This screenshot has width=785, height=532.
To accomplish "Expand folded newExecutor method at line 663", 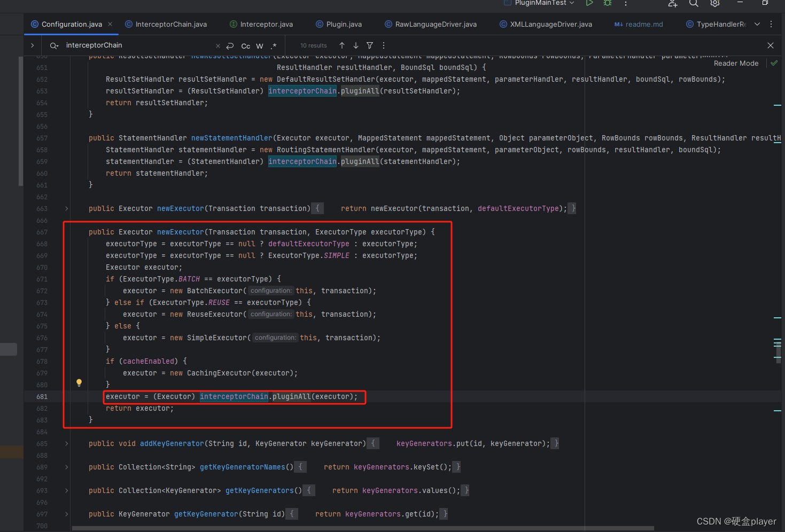I will tap(67, 208).
